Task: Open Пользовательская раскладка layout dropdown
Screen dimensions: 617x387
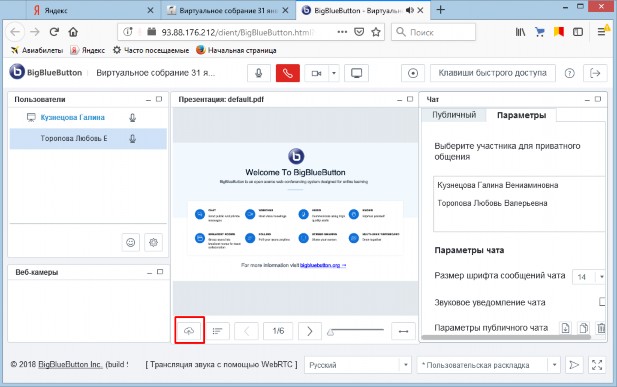Action: click(x=488, y=365)
